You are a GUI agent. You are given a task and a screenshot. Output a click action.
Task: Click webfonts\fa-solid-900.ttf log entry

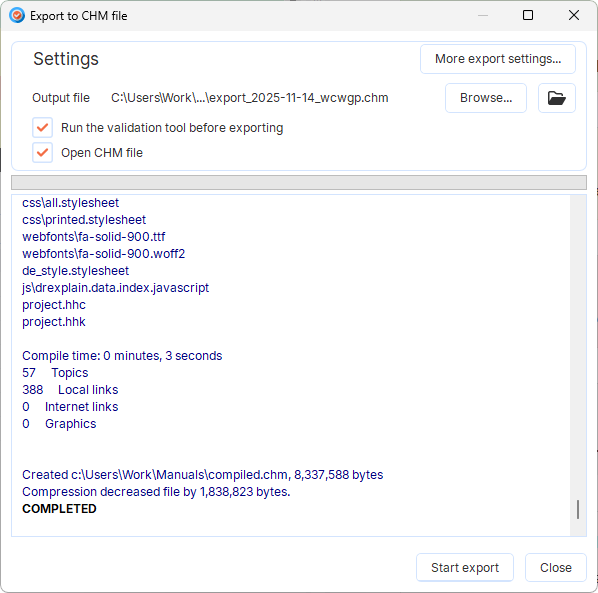coord(93,237)
